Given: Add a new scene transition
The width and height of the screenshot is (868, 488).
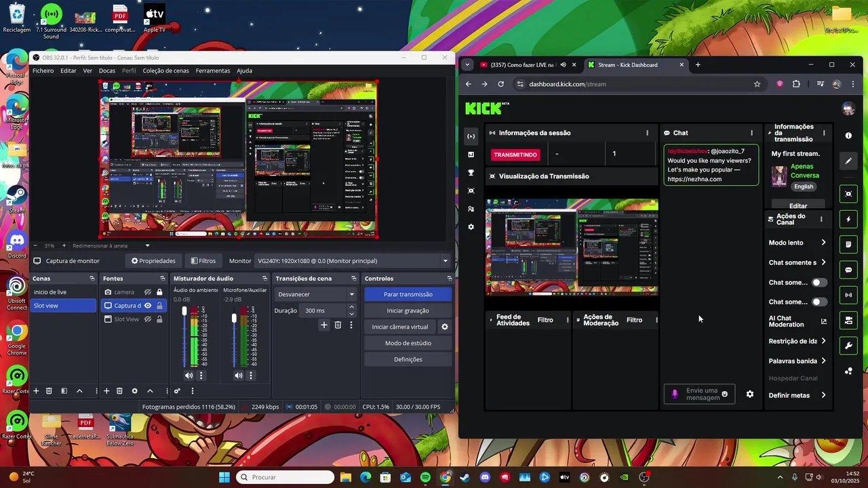Looking at the screenshot, I should pyautogui.click(x=324, y=325).
